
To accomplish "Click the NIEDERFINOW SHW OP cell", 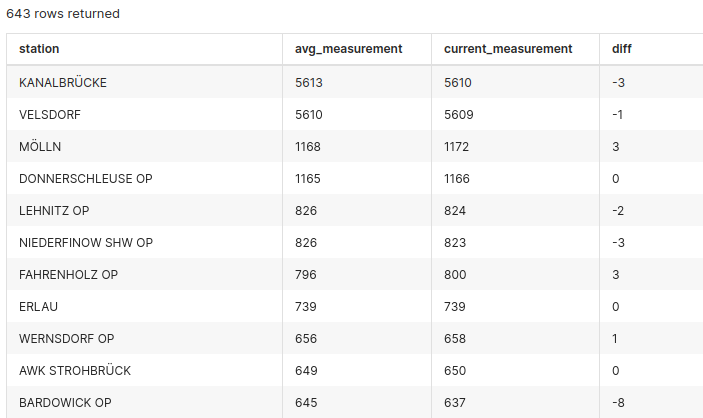I will tap(86, 242).
